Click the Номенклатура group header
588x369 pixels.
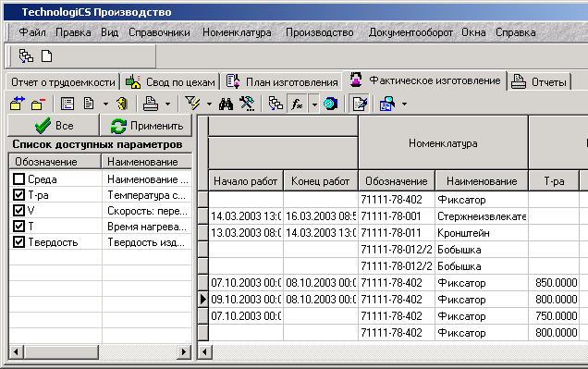coord(443,143)
